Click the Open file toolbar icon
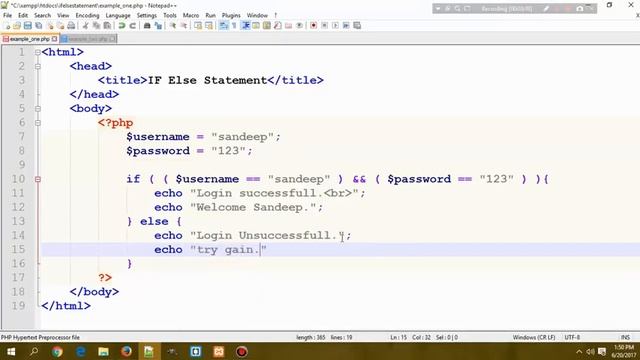Screen dimensions: 640x360 17,26
